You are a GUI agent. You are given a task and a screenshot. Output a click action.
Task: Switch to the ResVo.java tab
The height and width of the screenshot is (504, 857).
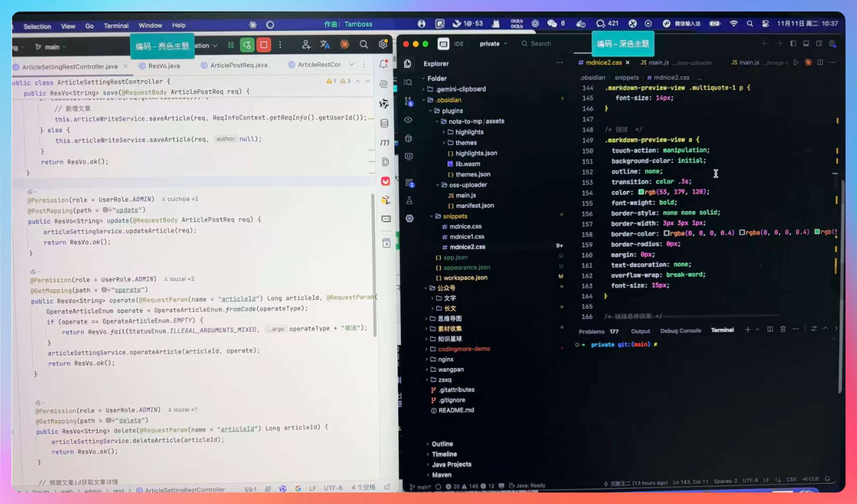click(x=164, y=66)
